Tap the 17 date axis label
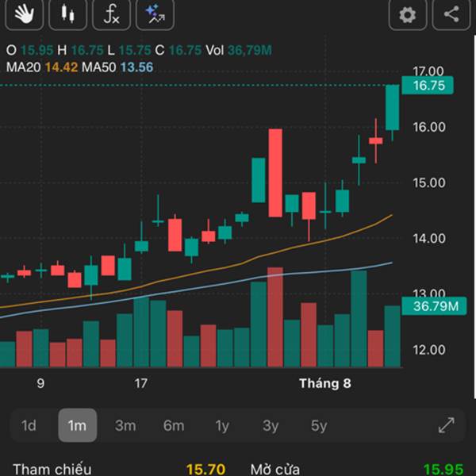476x476 pixels. coord(141,383)
